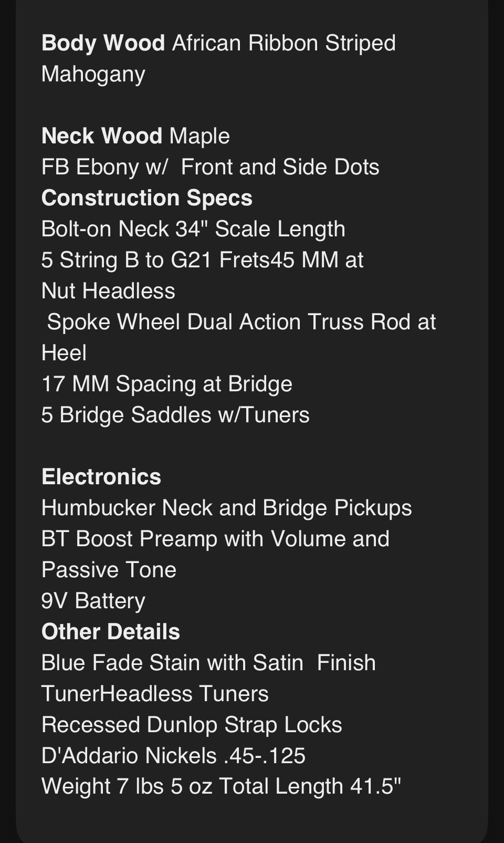Click the 5 String B to G line
The height and width of the screenshot is (843, 504).
[x=202, y=260]
